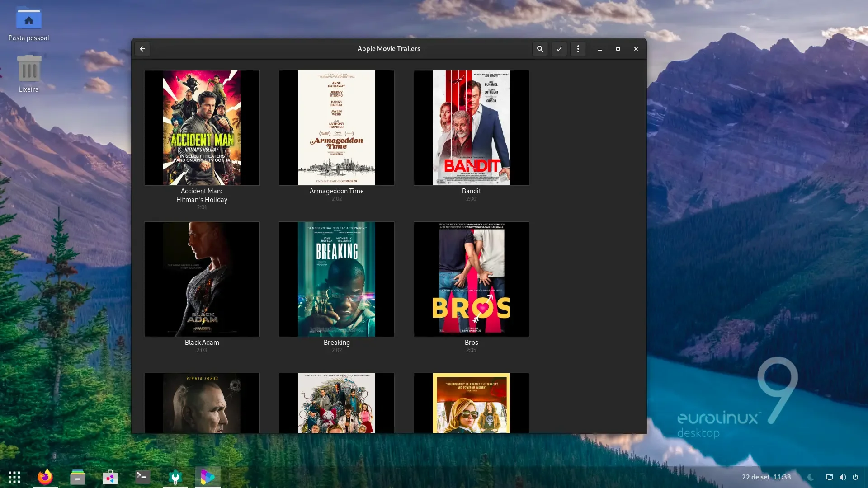Open the illustrated ensemble poster in bottom row

pyautogui.click(x=337, y=403)
